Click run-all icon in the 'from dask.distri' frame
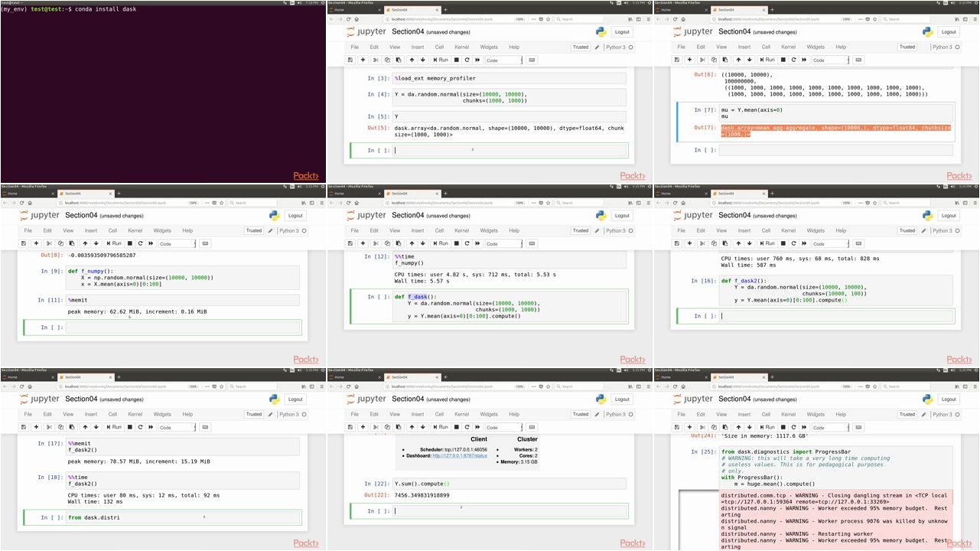The image size is (980, 551). coord(151,427)
